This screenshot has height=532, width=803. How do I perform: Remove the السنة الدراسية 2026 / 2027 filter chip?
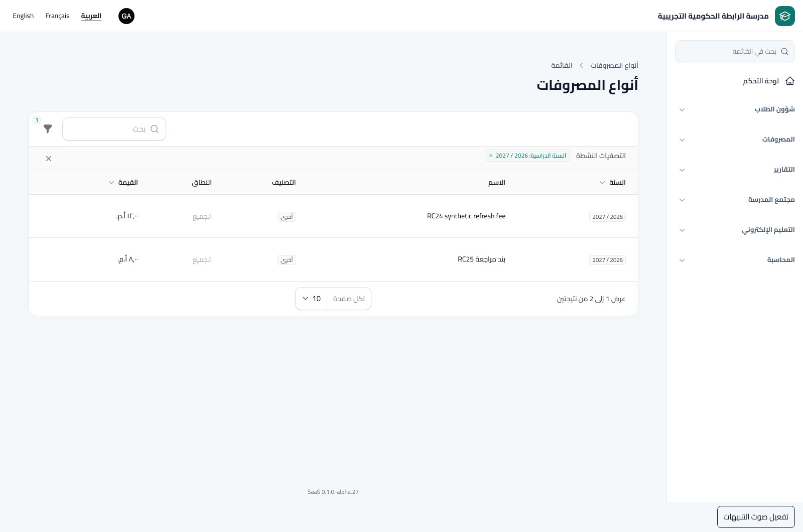click(x=491, y=156)
